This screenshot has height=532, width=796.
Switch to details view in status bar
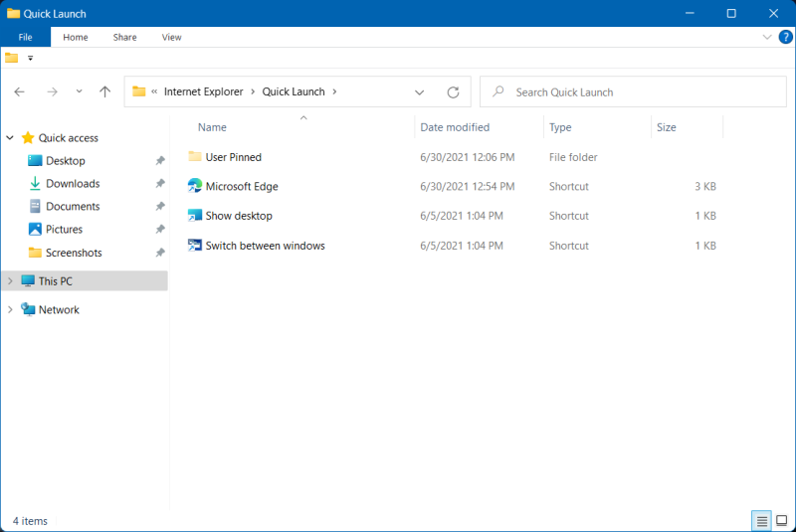click(x=761, y=521)
